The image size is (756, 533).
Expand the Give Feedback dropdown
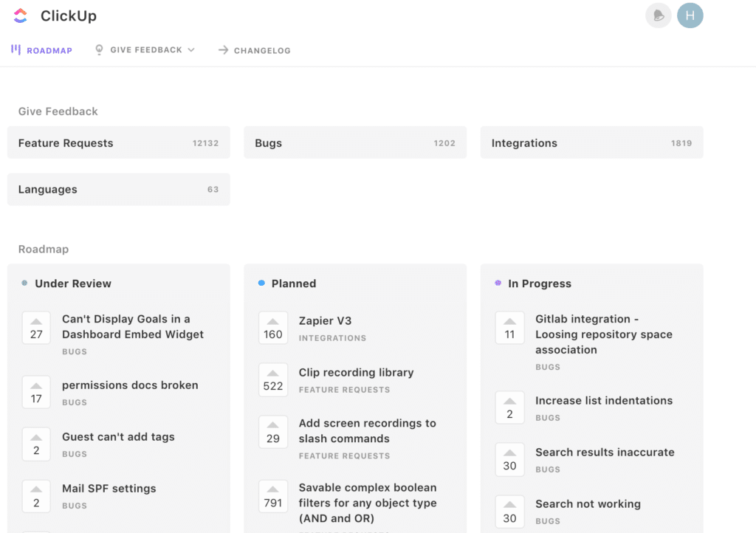tap(145, 50)
